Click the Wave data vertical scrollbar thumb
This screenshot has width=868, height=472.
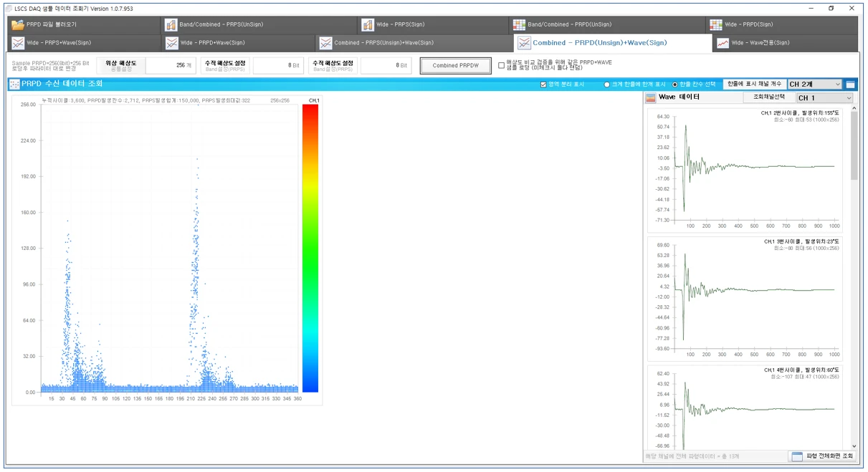pyautogui.click(x=854, y=145)
